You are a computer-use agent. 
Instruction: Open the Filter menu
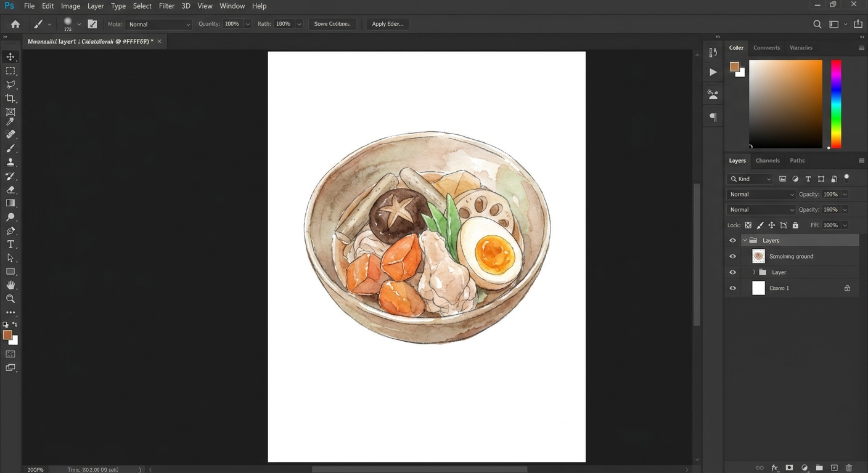click(166, 6)
